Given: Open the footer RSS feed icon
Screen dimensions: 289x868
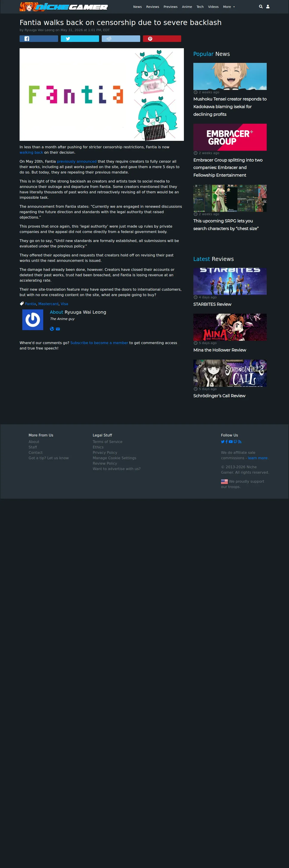Looking at the screenshot, I should coord(240,442).
